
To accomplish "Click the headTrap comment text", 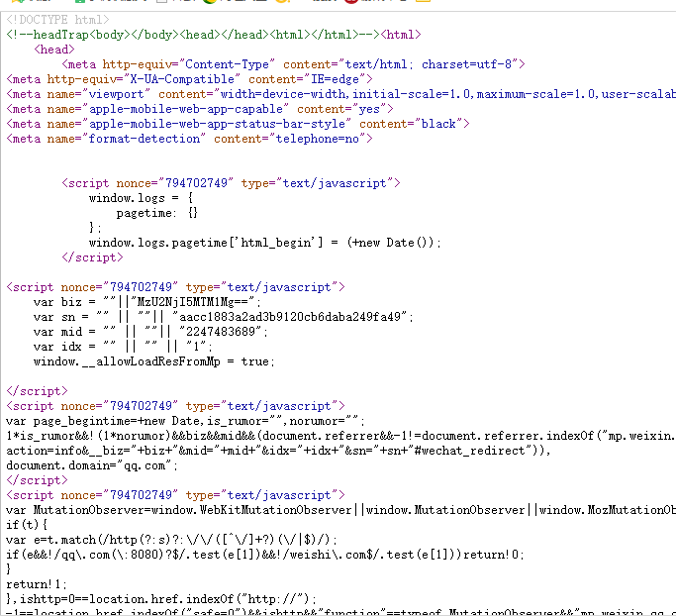I will click(193, 35).
